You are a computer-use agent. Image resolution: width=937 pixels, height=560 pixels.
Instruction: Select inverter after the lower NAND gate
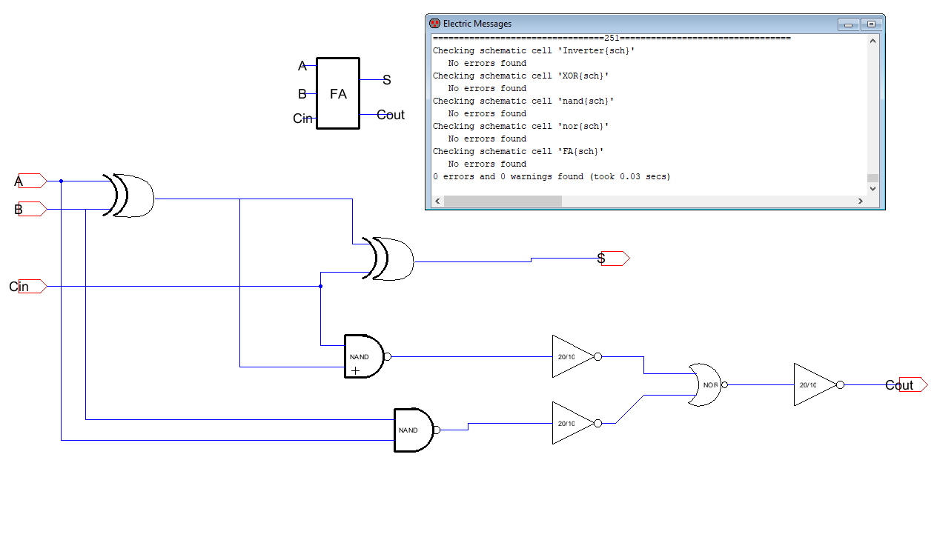[x=572, y=423]
